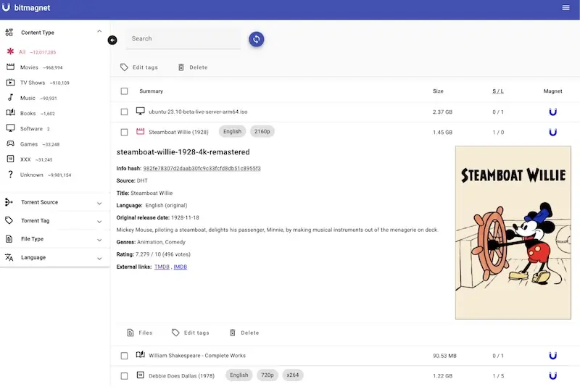Select All content type asterisk icon
The image size is (580, 392).
[10, 51]
